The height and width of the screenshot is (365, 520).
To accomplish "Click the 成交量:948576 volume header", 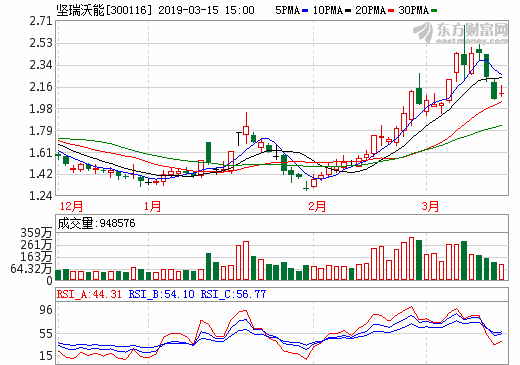I will [97, 223].
